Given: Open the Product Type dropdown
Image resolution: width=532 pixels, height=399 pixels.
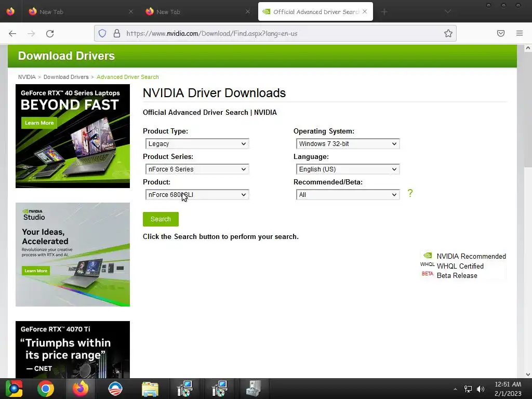Looking at the screenshot, I should [197, 143].
